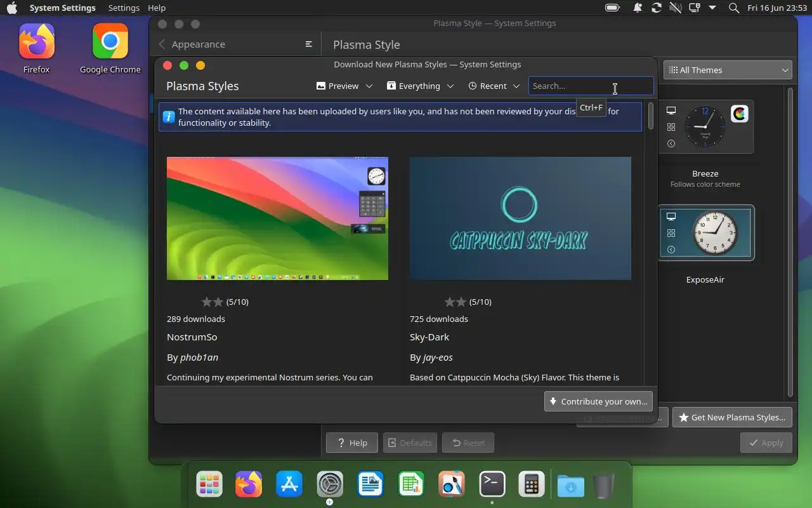Click the System Settings gear in dock
This screenshot has height=508, width=812.
click(x=330, y=485)
